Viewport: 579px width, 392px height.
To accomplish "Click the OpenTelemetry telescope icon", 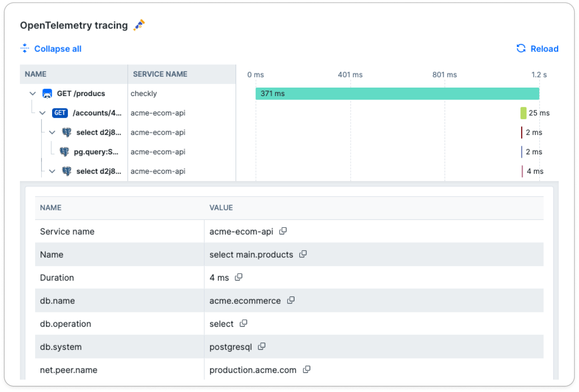I will click(x=139, y=25).
